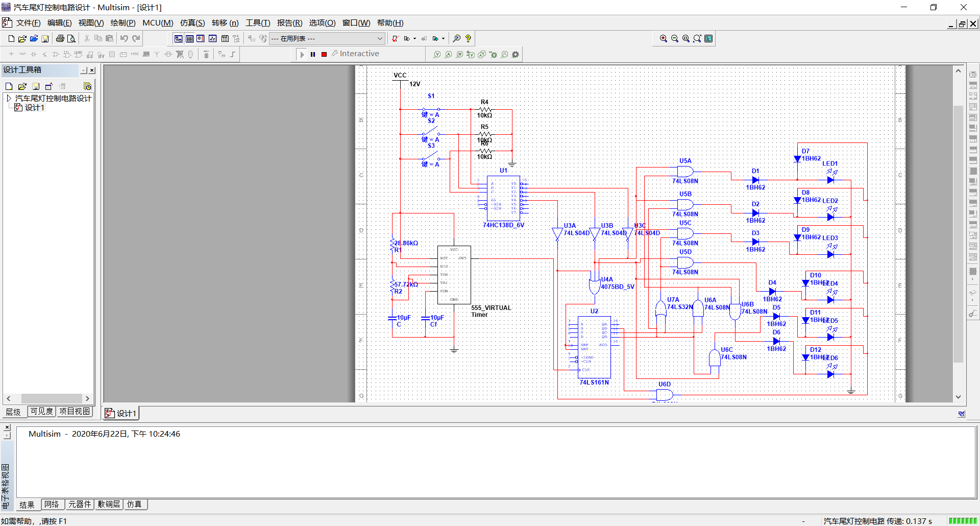Open print preview
This screenshot has height=526, width=980.
pos(71,38)
